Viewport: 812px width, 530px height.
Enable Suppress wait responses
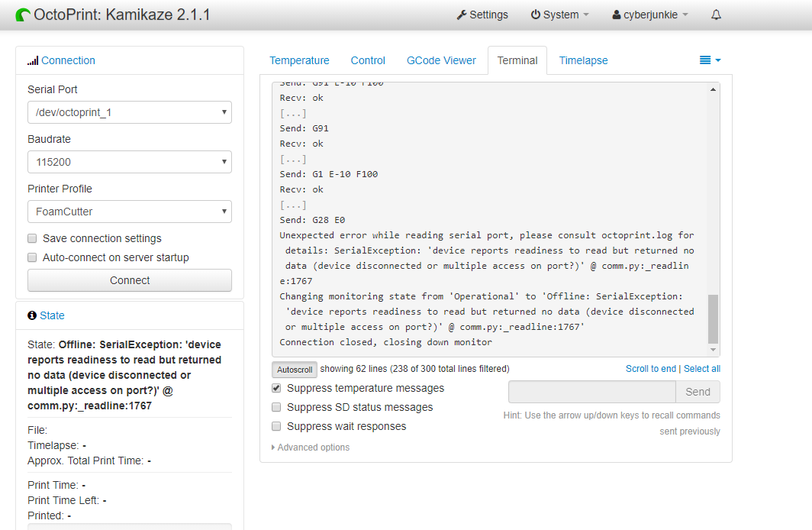276,426
